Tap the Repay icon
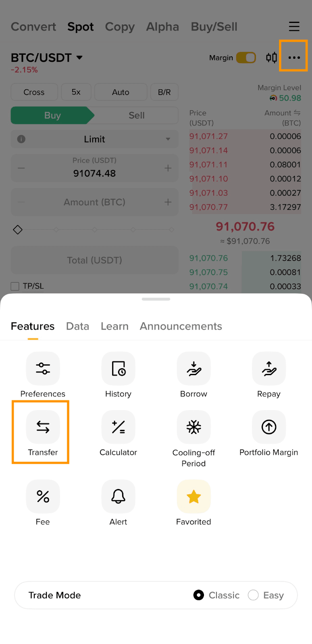312x644 pixels. (269, 369)
